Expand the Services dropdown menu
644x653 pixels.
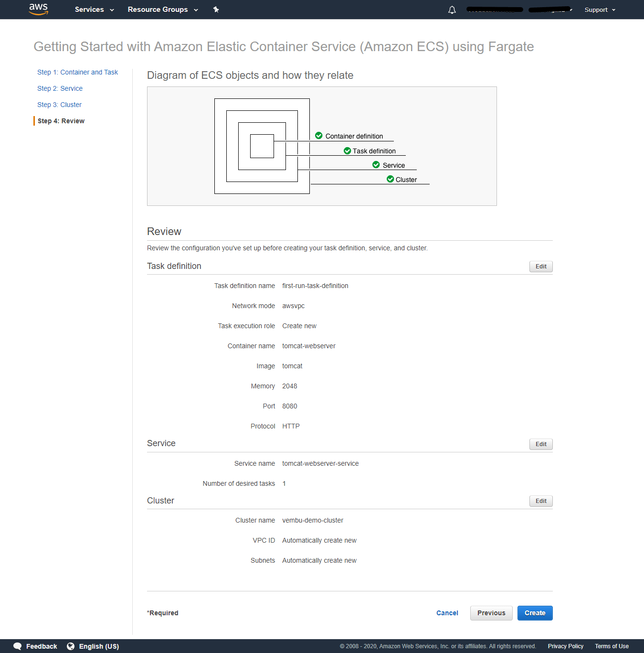click(94, 10)
